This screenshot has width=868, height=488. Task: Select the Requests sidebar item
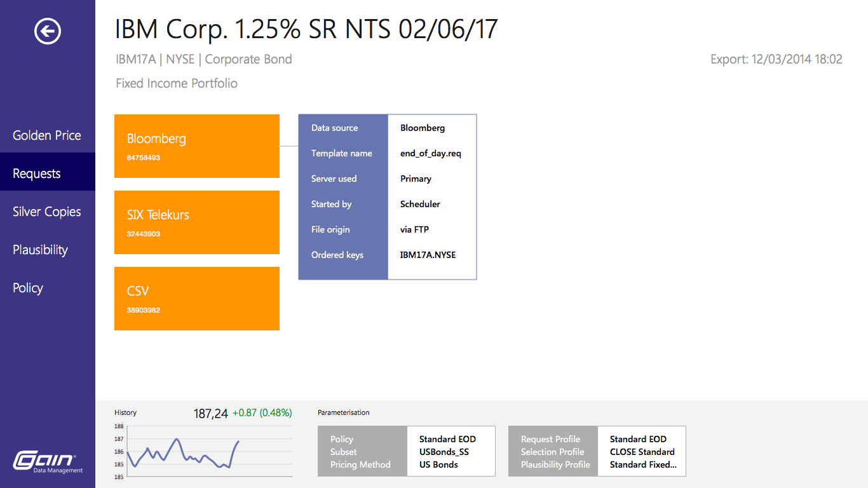[48, 172]
